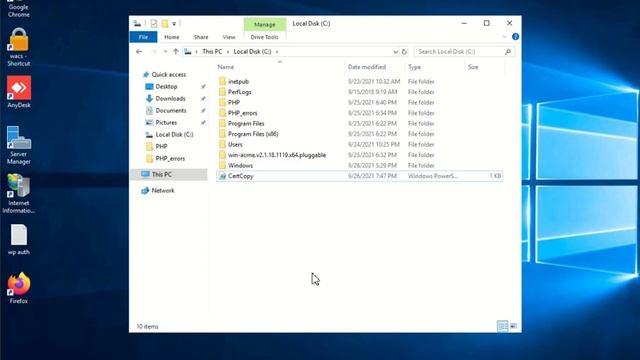Select the Internet Information Services desktop icon
This screenshot has height=360, width=640.
click(19, 194)
